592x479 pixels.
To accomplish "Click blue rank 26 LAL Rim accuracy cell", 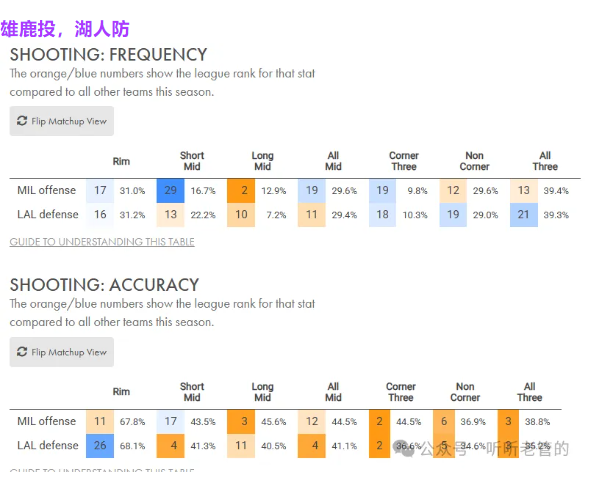I will click(x=100, y=446).
